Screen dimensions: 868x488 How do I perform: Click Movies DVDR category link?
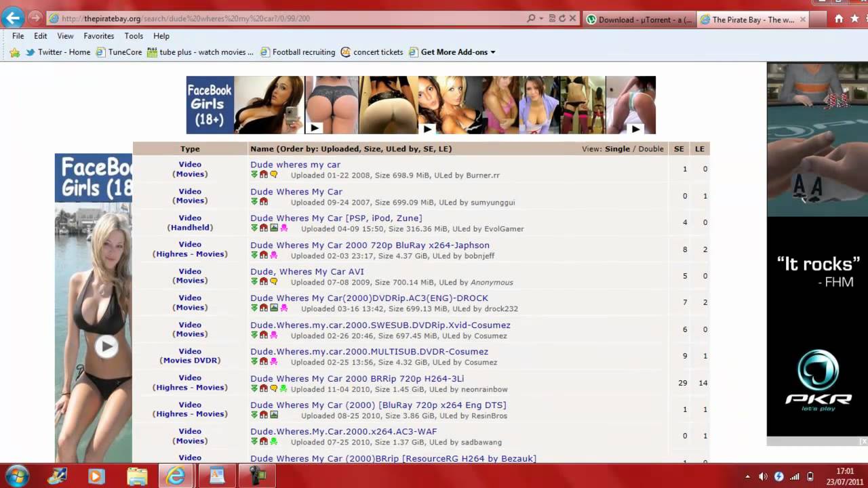click(x=190, y=361)
